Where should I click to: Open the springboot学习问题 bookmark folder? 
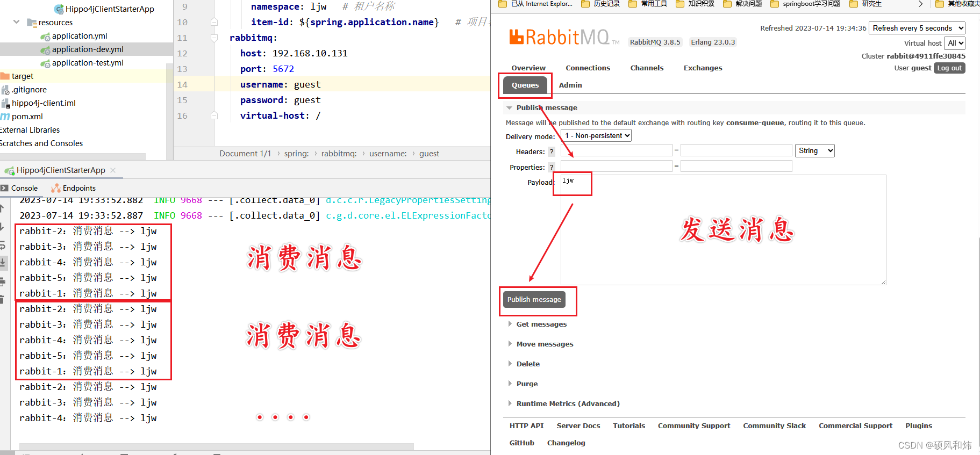[805, 4]
